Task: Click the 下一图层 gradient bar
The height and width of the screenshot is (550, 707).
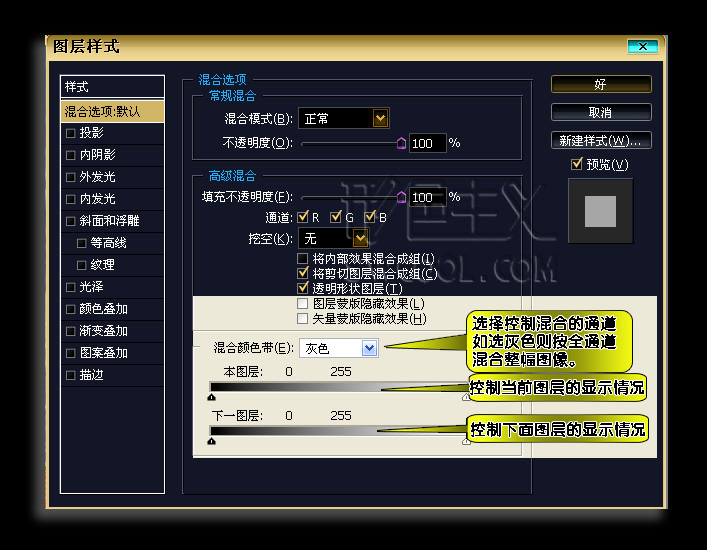Action: [x=339, y=431]
